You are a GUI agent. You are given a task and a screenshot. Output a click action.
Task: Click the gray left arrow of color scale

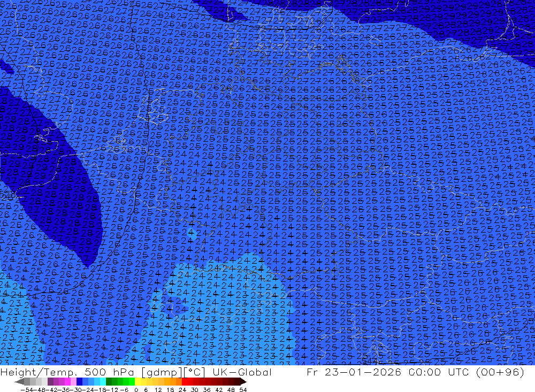coord(19,382)
